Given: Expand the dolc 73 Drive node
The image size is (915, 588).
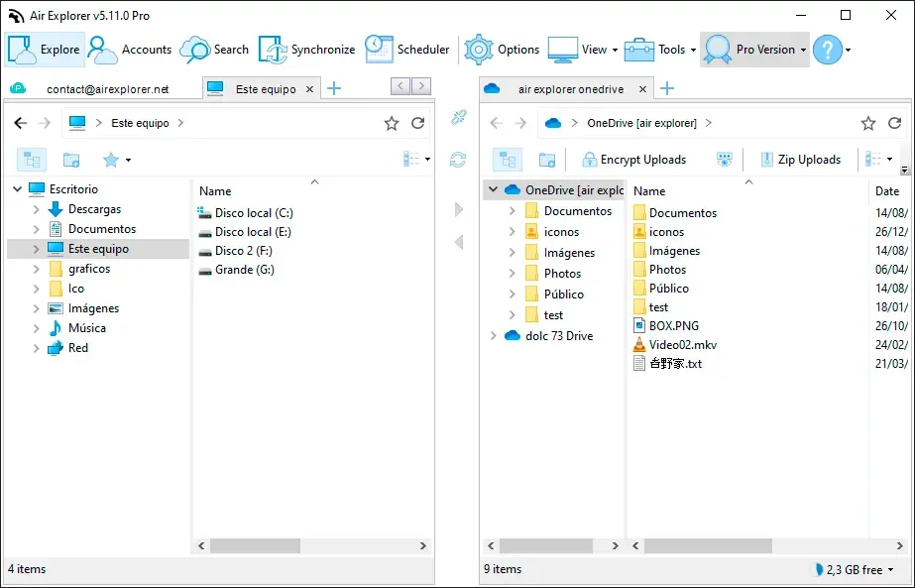Looking at the screenshot, I should pyautogui.click(x=493, y=336).
